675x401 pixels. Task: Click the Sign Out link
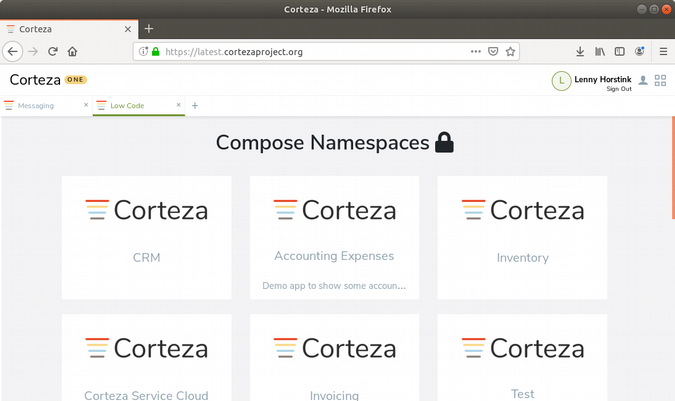pyautogui.click(x=618, y=89)
